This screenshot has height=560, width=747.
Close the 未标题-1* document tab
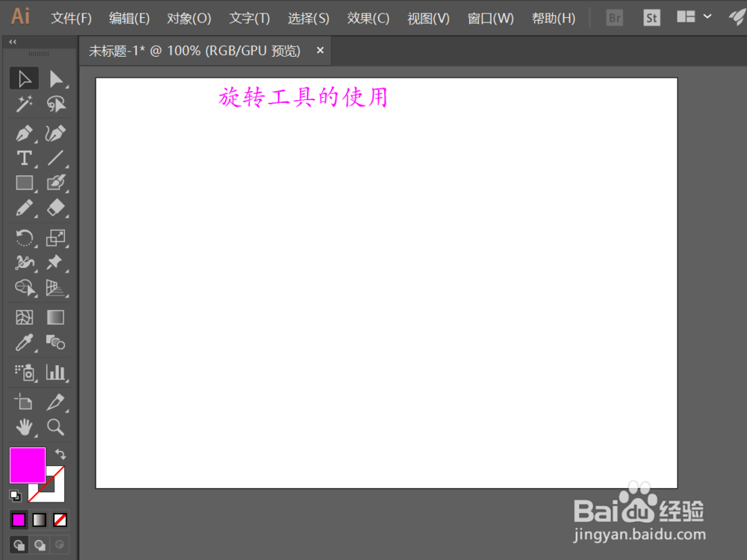[320, 50]
